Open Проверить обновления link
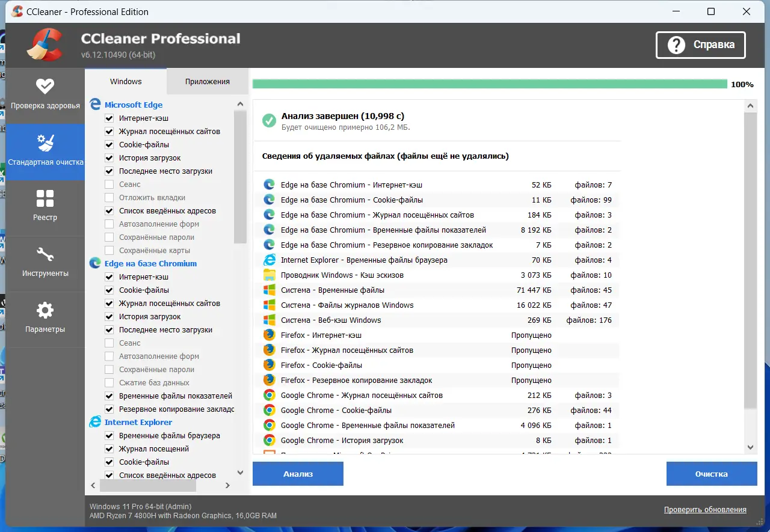This screenshot has height=532, width=770. [705, 509]
